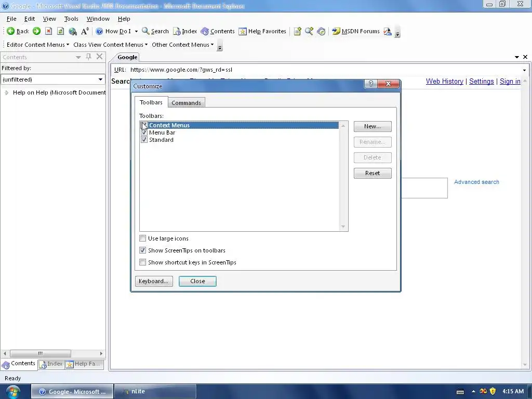Click the Save Search magnifier-plus icon
The width and height of the screenshot is (532, 399).
309,31
